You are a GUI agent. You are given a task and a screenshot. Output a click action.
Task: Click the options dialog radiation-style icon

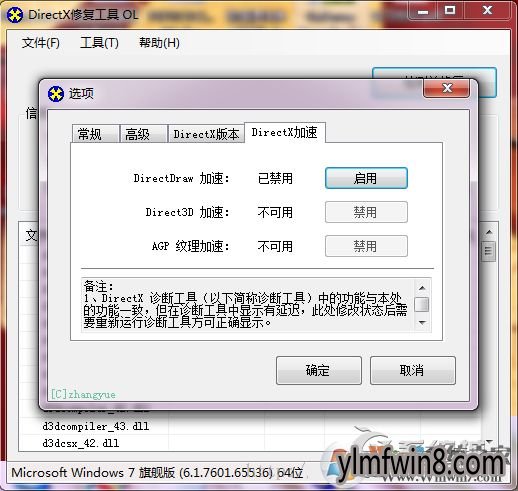tap(55, 94)
